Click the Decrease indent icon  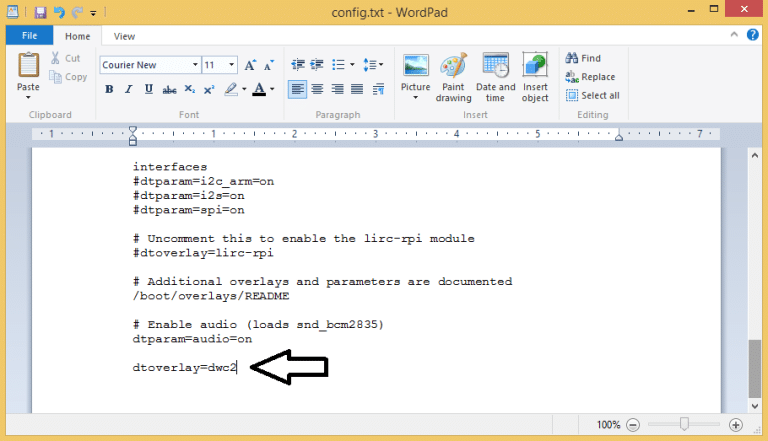tap(298, 65)
